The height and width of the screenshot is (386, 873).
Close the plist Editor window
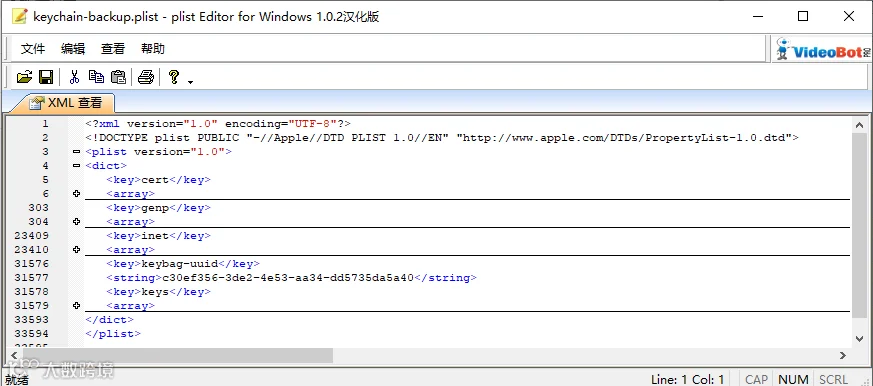tap(849, 16)
